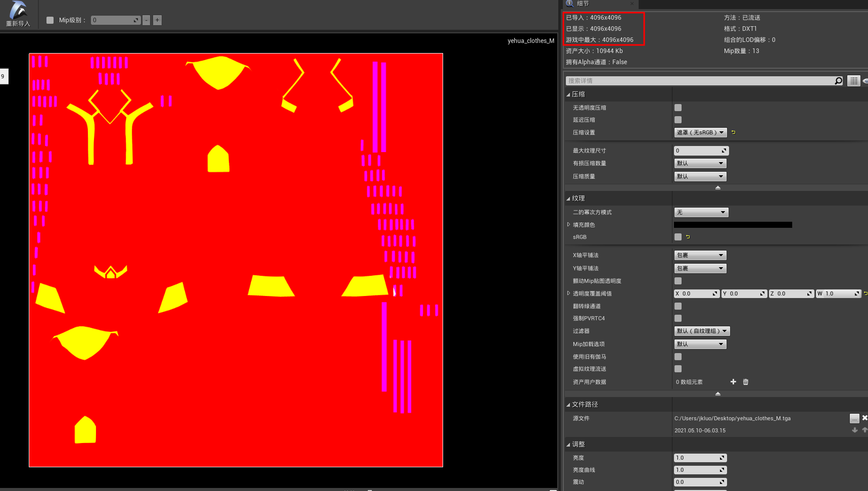Click the magnifier icon in details search

[x=838, y=81]
